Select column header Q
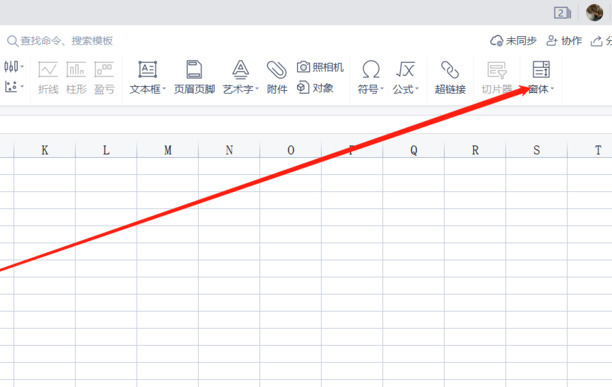The height and width of the screenshot is (387, 612). [413, 150]
